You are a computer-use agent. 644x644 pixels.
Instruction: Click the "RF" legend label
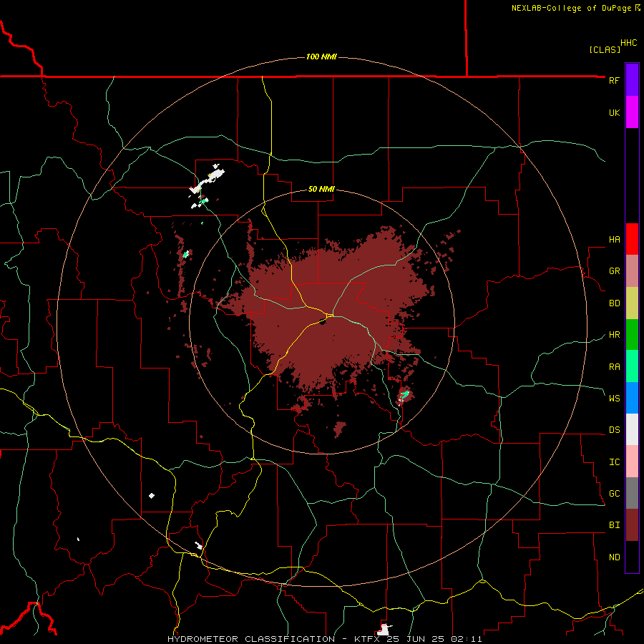614,80
